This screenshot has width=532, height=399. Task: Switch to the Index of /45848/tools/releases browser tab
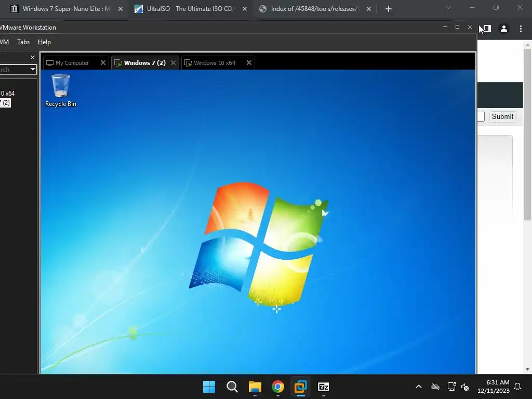(314, 9)
